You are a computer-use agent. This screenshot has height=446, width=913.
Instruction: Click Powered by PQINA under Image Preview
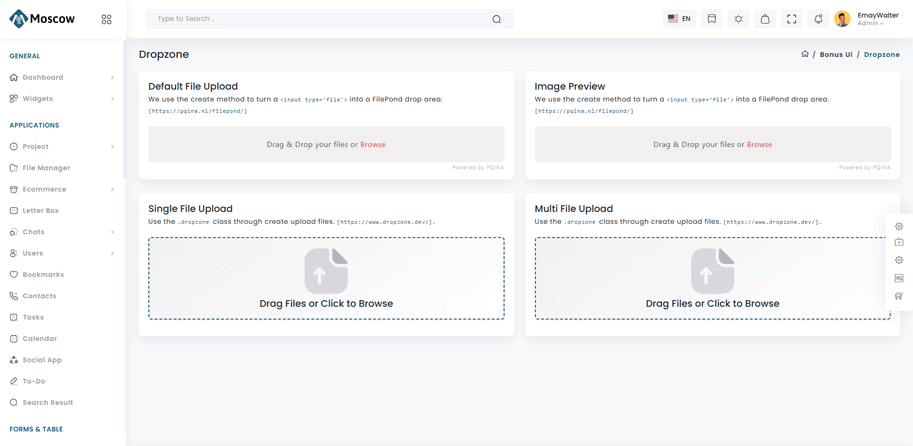865,168
